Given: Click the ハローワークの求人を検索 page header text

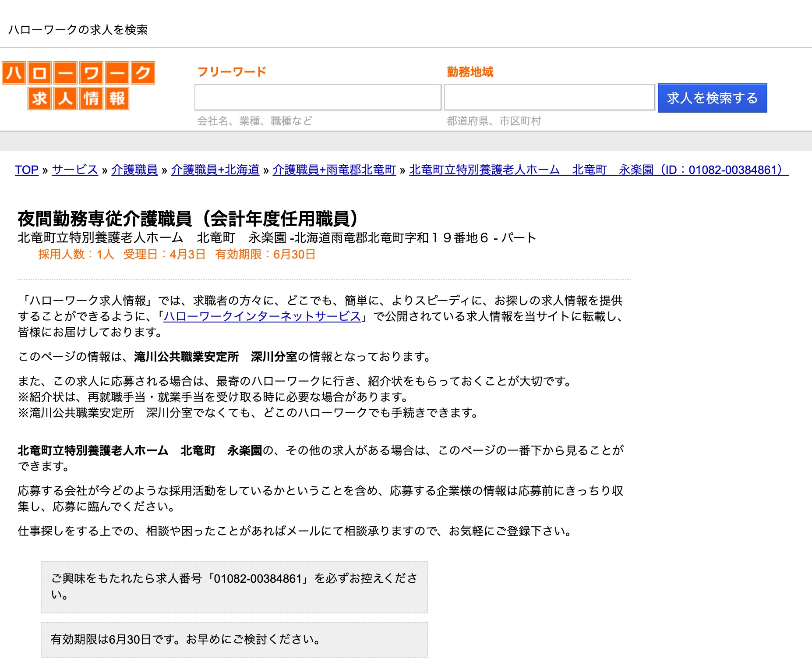Looking at the screenshot, I should tap(78, 30).
